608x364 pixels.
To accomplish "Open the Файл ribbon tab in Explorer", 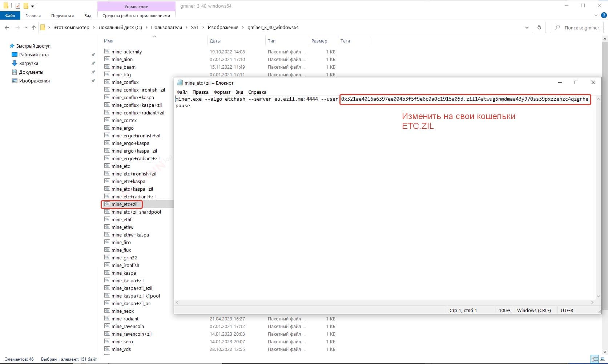I will pos(10,16).
